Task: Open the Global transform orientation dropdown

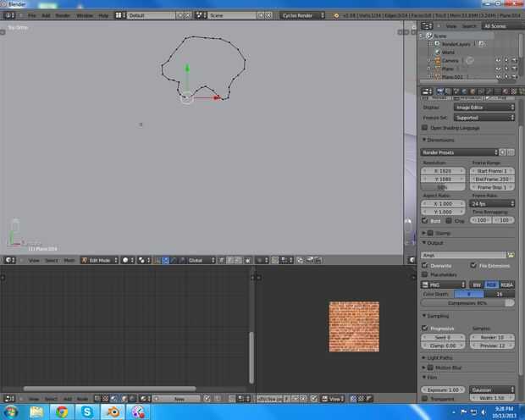Action: coord(201,260)
